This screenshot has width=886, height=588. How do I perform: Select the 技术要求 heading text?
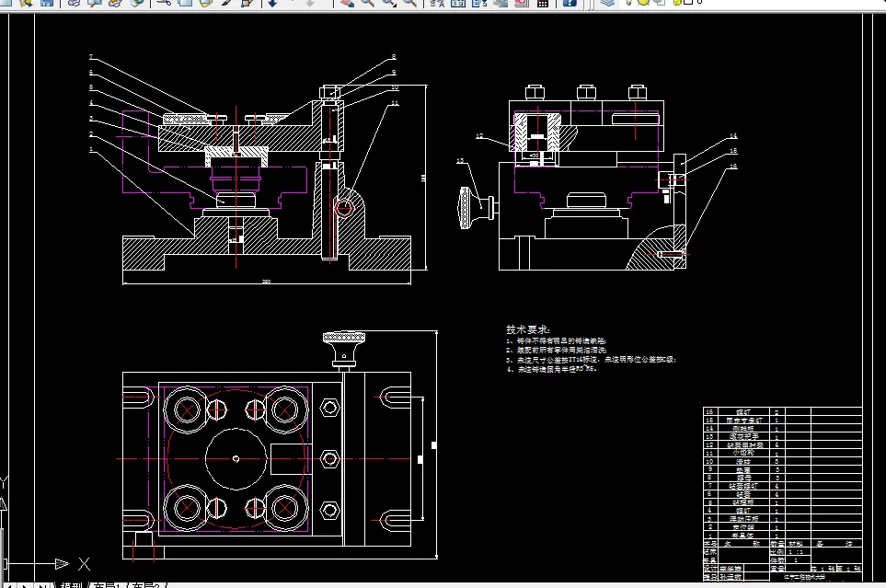[x=528, y=329]
